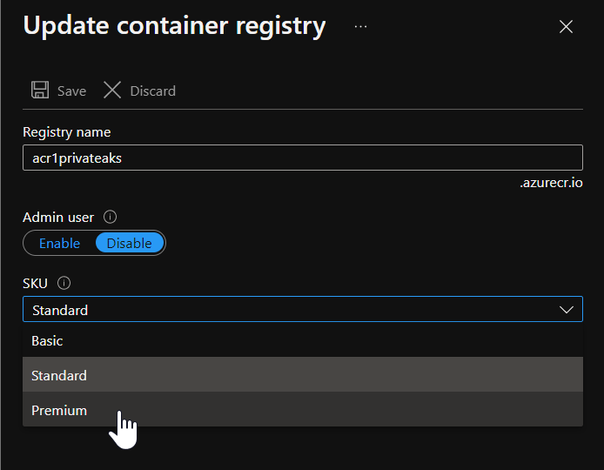Viewport: 604px width, 470px height.
Task: Click the Update container registry title
Action: pyautogui.click(x=174, y=26)
